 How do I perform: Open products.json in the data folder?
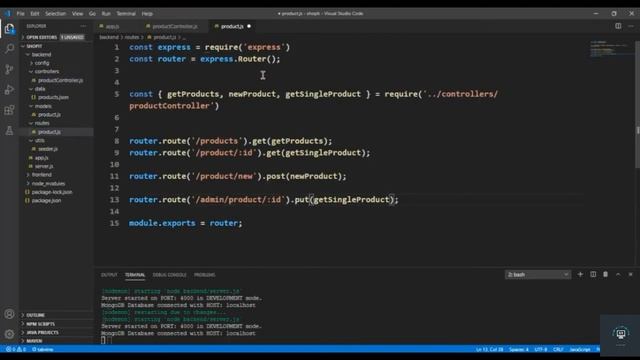pyautogui.click(x=53, y=98)
